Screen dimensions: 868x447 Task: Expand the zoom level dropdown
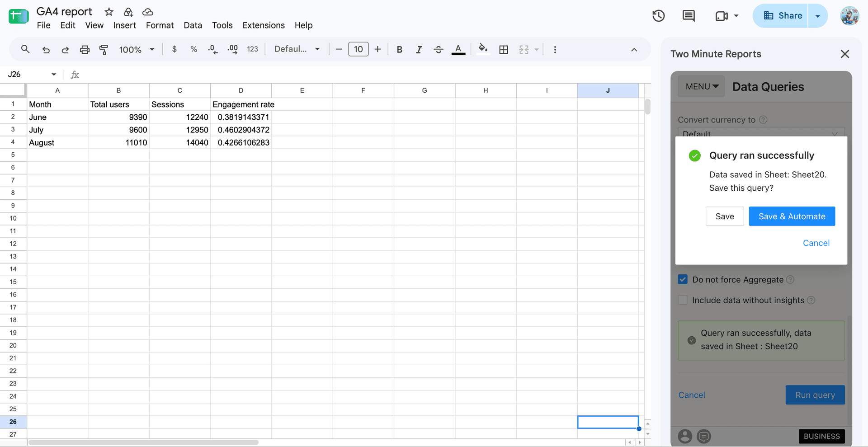pyautogui.click(x=137, y=49)
